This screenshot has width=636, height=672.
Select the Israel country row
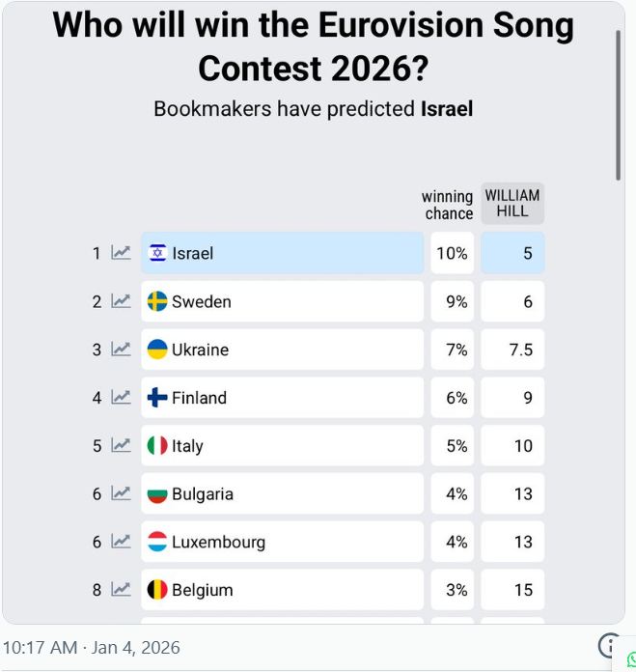pyautogui.click(x=282, y=253)
